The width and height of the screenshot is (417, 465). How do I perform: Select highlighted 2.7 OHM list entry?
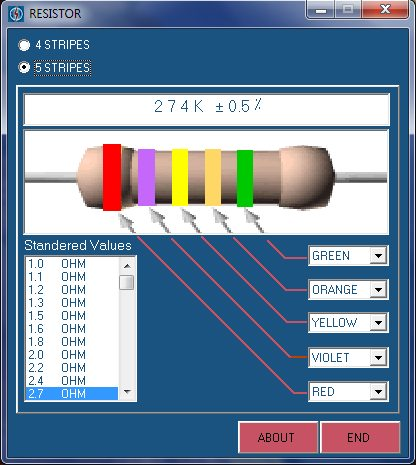(72, 394)
